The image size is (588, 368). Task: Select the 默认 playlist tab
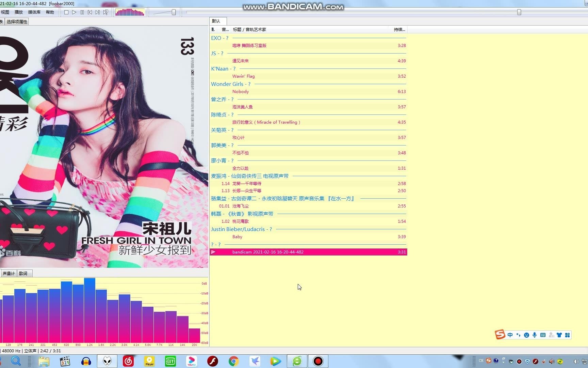pyautogui.click(x=218, y=21)
